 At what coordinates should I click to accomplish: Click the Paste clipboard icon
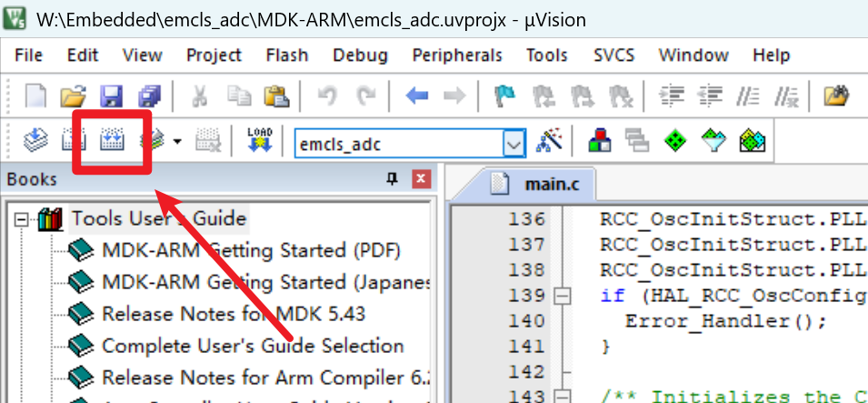[276, 96]
